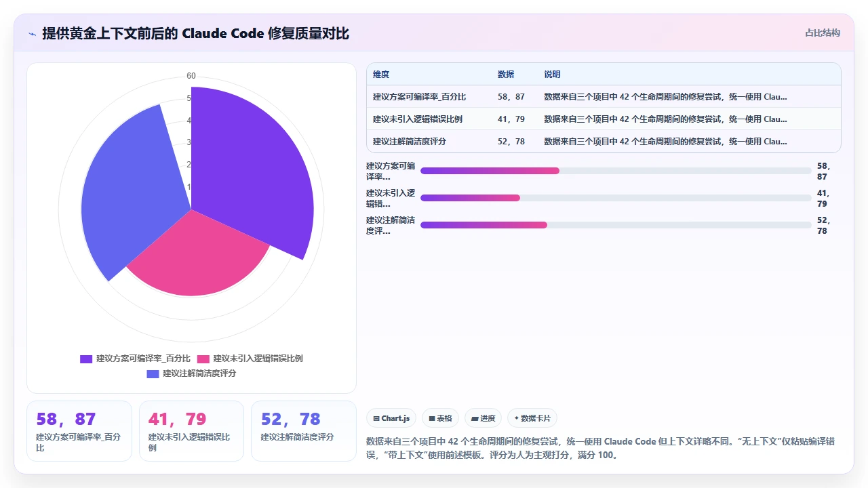Select the 进度 chip
The height and width of the screenshot is (488, 868).
pos(484,418)
